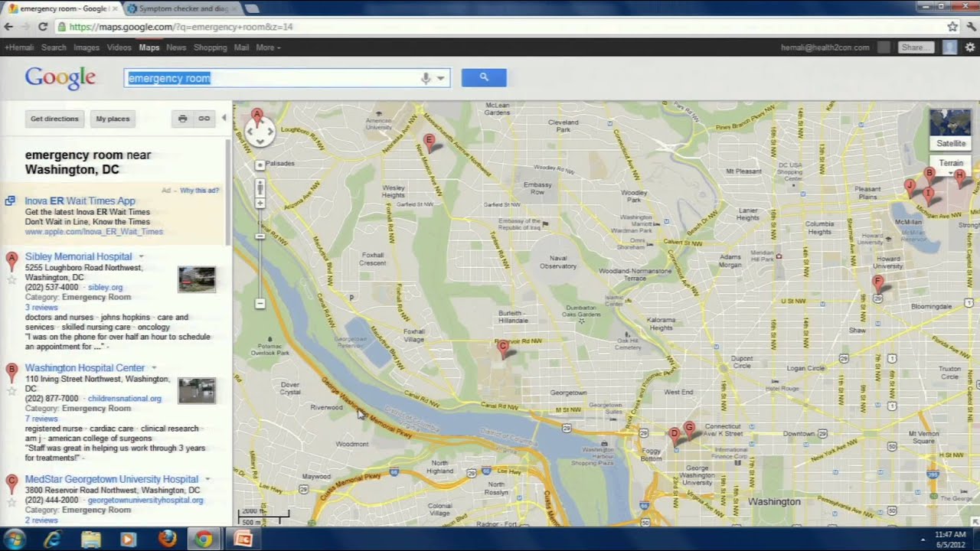
Task: Open Sibley's 3 reviews
Action: (41, 308)
